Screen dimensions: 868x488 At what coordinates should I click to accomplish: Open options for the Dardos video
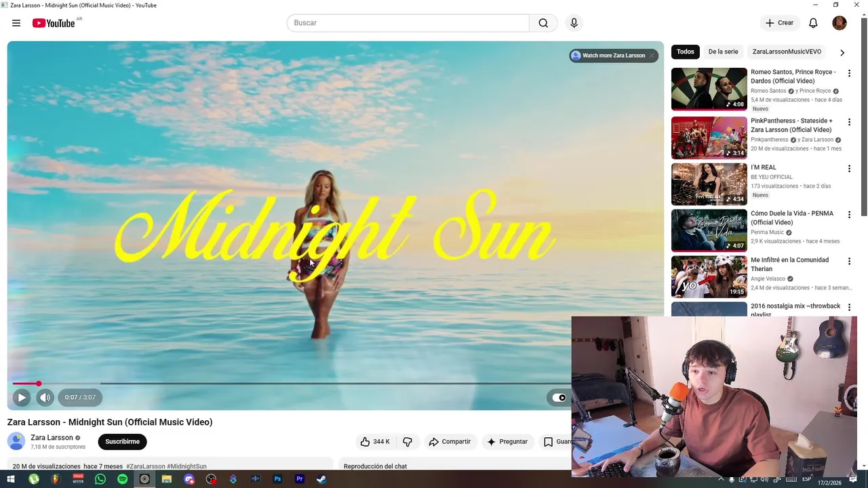click(849, 73)
